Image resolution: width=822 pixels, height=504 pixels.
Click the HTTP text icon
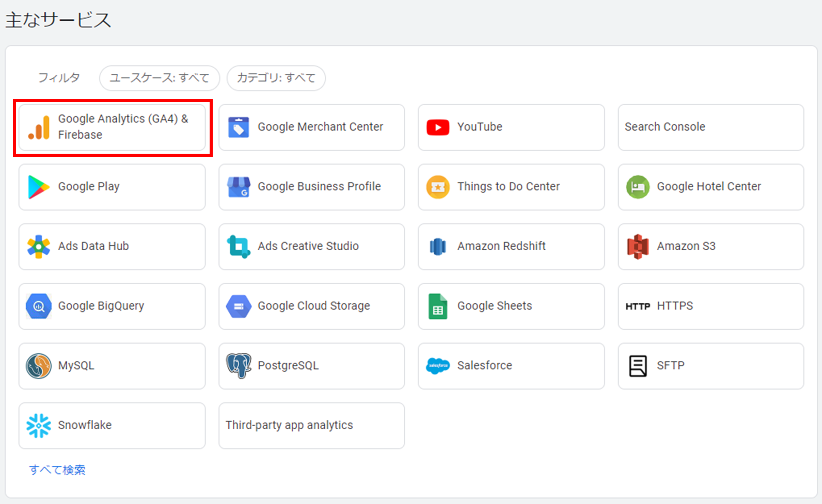coord(638,306)
